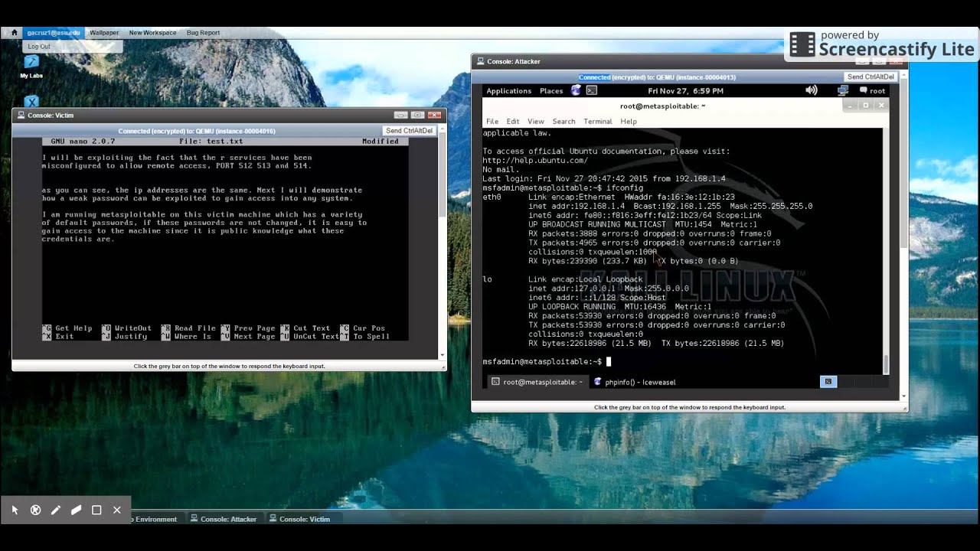Screen dimensions: 980x551
Task: Maximize the root@metasploitable terminal window
Action: point(866,106)
